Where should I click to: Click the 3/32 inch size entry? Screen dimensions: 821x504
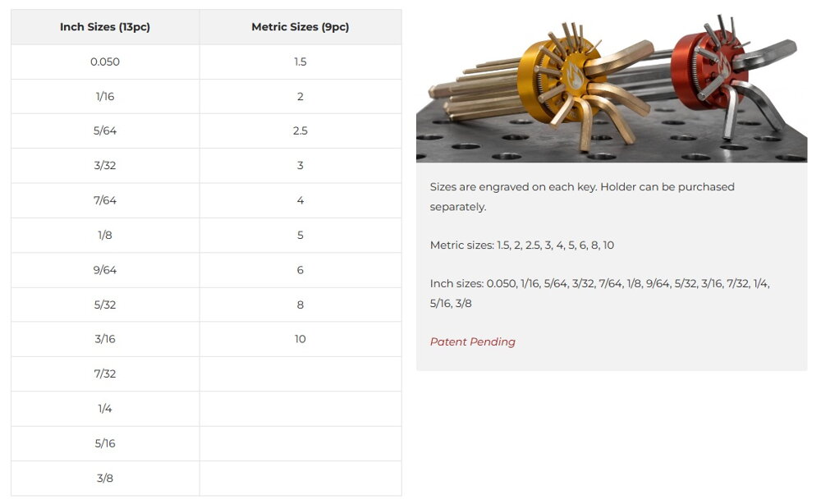tap(105, 165)
